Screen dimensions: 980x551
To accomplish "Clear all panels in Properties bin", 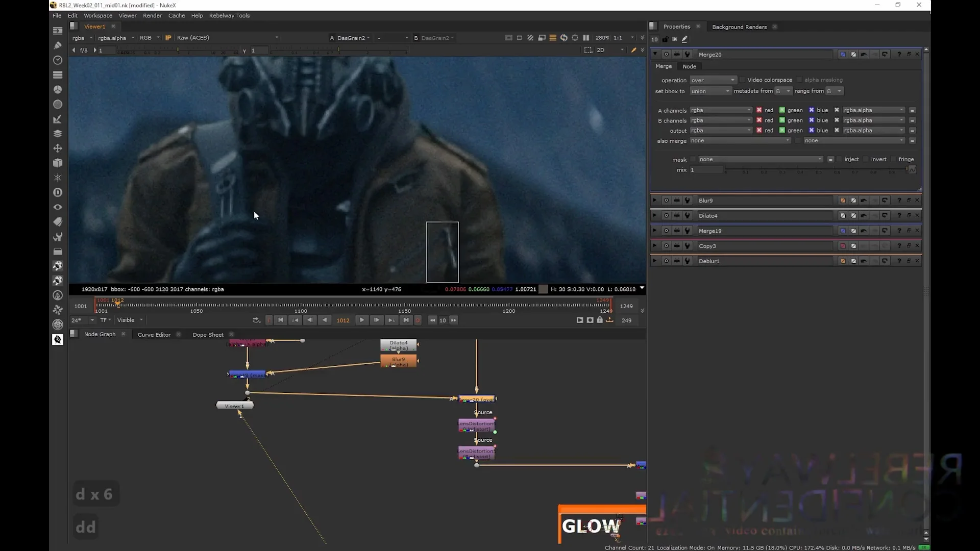I will (674, 39).
